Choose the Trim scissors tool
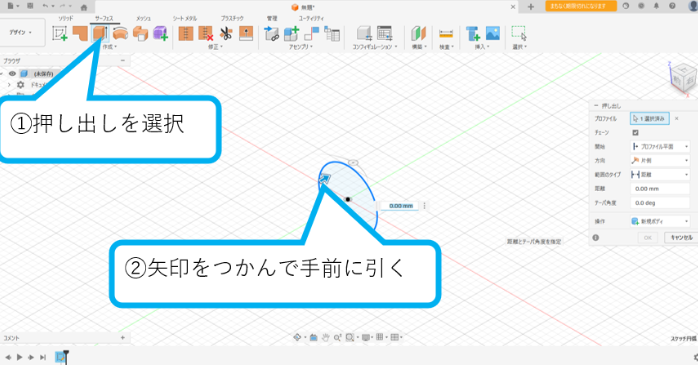 click(x=226, y=34)
